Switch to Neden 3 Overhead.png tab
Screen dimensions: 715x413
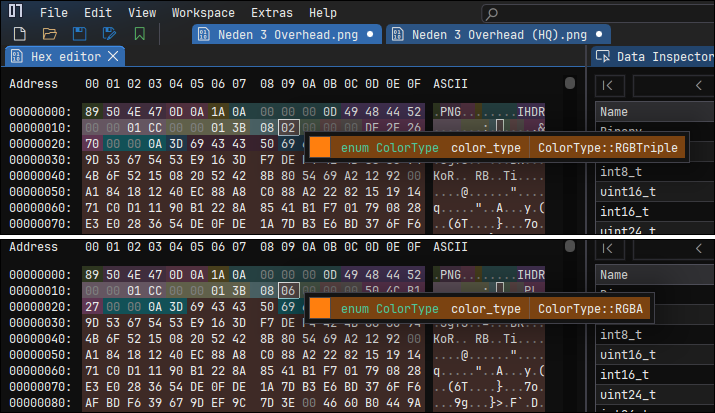click(x=287, y=35)
